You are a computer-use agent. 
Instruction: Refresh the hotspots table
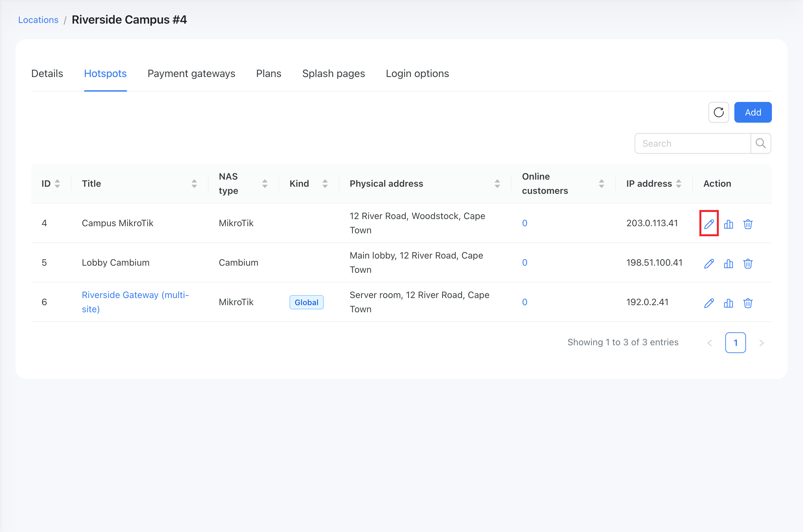(x=718, y=112)
